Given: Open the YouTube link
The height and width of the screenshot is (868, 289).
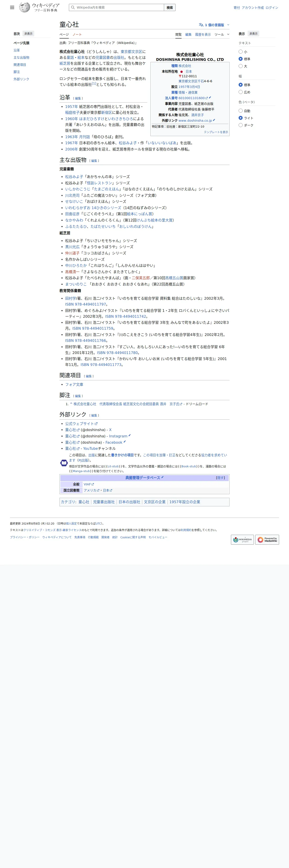Looking at the screenshot, I should pyautogui.click(x=90, y=448).
